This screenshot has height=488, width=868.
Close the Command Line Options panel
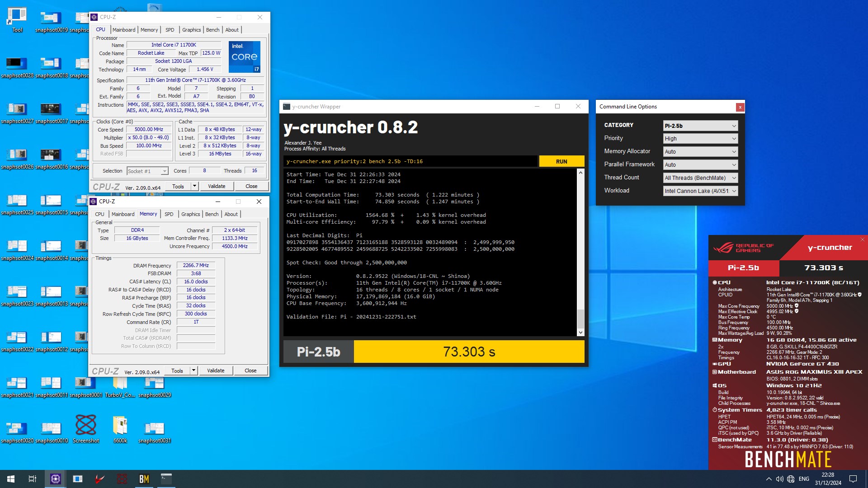740,107
